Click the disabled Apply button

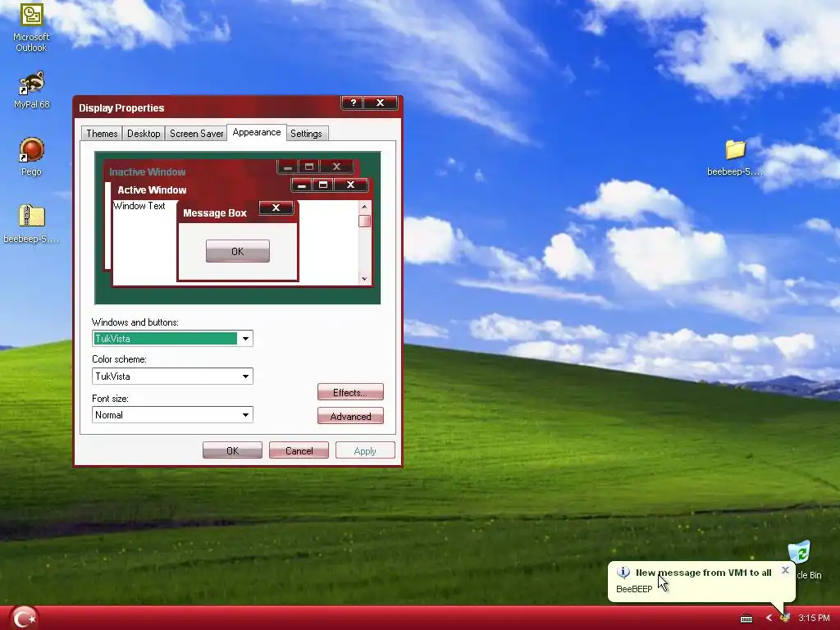tap(365, 450)
